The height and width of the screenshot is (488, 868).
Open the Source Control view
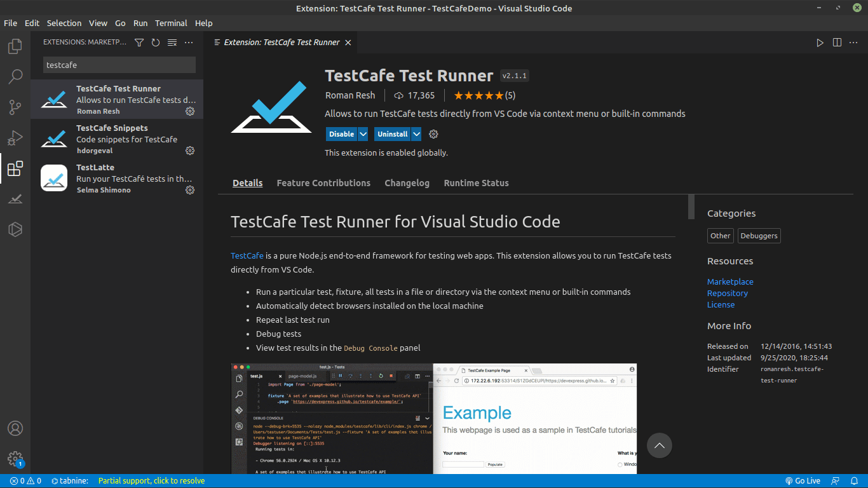tap(15, 107)
